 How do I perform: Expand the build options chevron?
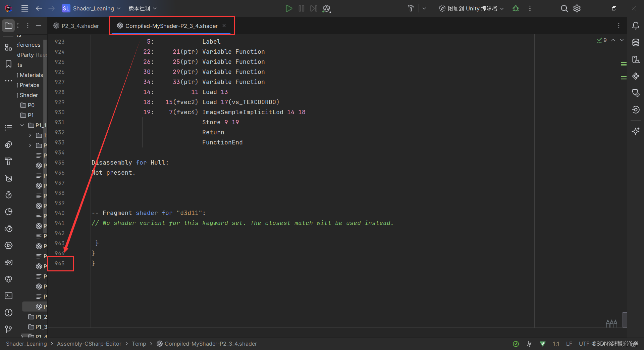(x=424, y=8)
